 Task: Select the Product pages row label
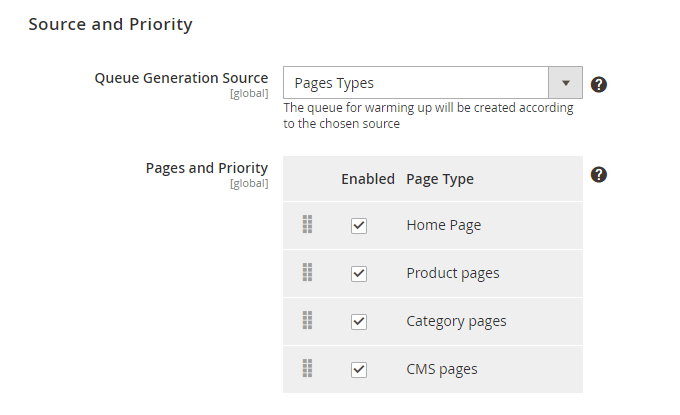[452, 273]
